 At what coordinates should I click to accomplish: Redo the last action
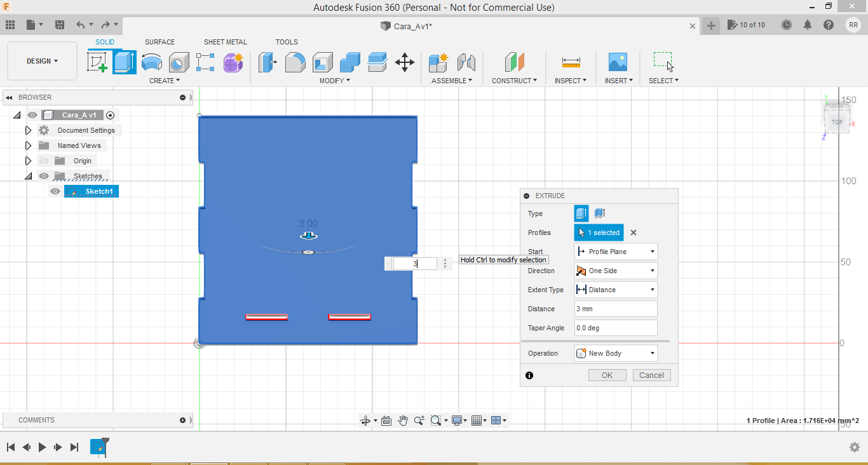point(105,25)
